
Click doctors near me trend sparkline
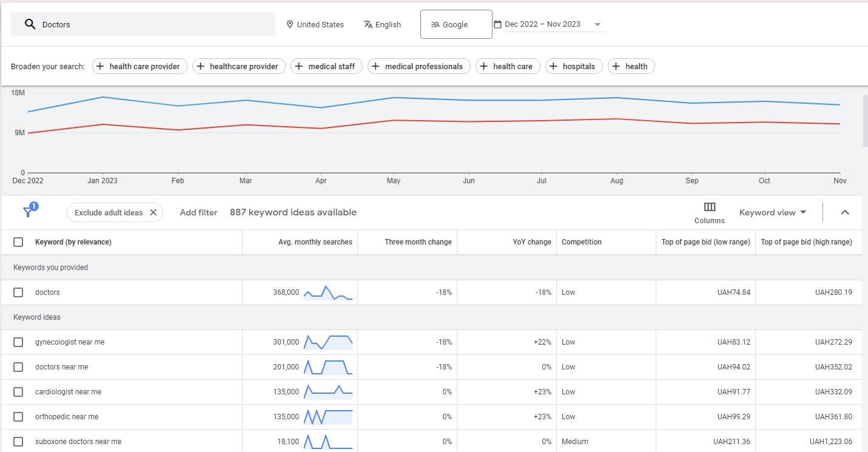point(328,367)
